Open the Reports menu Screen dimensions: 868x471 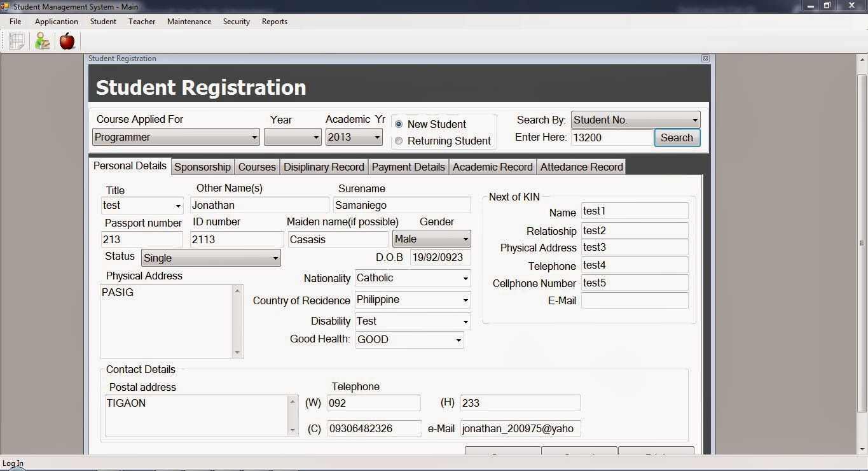click(x=274, y=21)
